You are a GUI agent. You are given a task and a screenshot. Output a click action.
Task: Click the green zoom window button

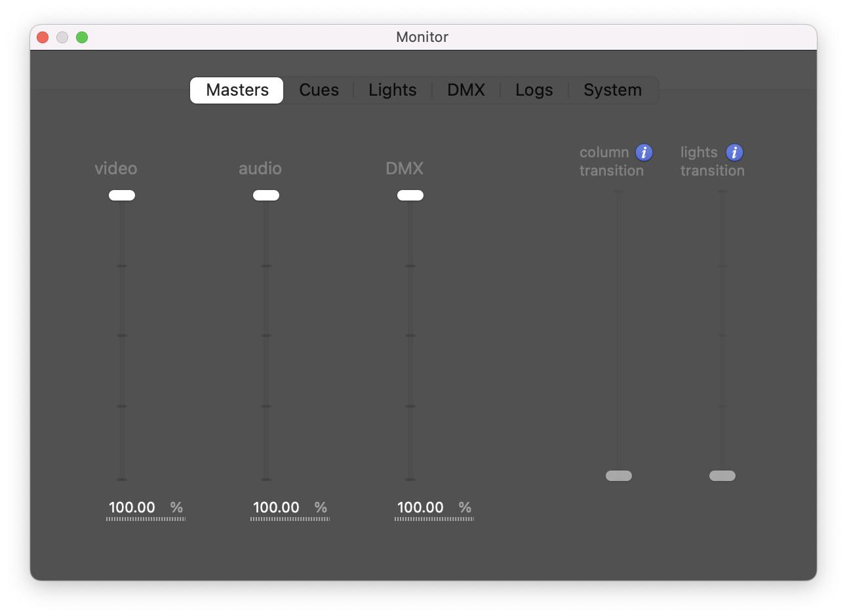point(82,37)
